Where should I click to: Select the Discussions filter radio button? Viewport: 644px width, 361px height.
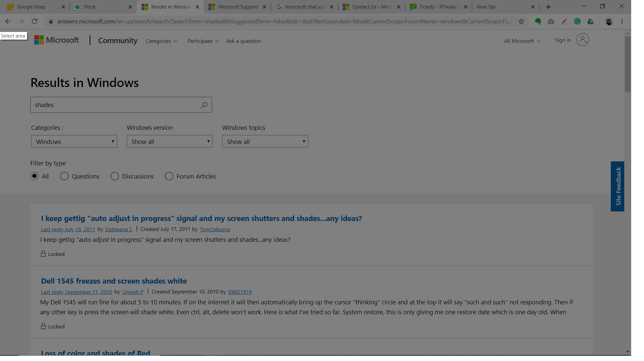(x=115, y=176)
